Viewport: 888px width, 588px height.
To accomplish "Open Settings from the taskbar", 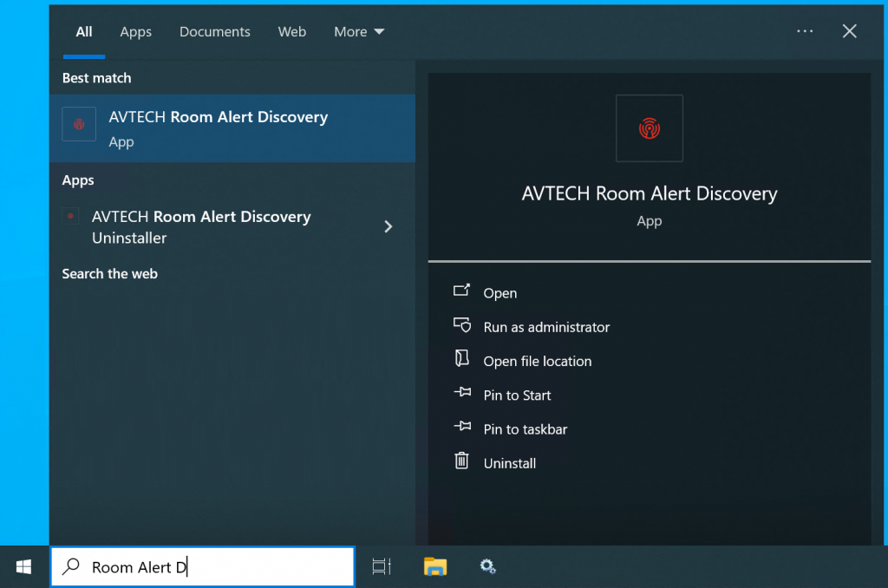I will [488, 566].
